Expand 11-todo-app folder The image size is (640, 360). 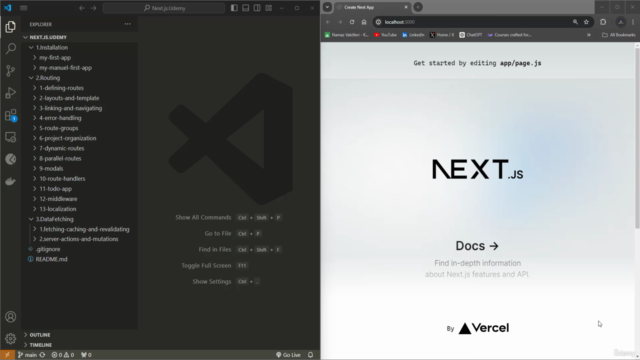pos(79,189)
